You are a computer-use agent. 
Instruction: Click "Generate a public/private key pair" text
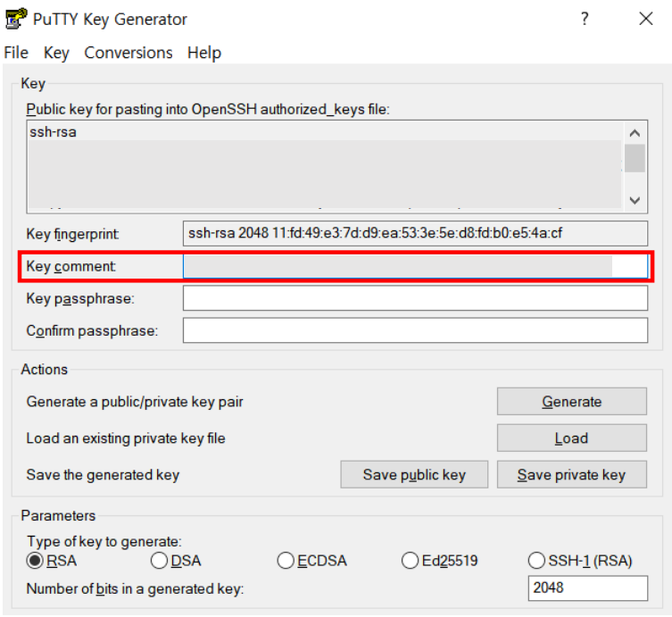[135, 402]
